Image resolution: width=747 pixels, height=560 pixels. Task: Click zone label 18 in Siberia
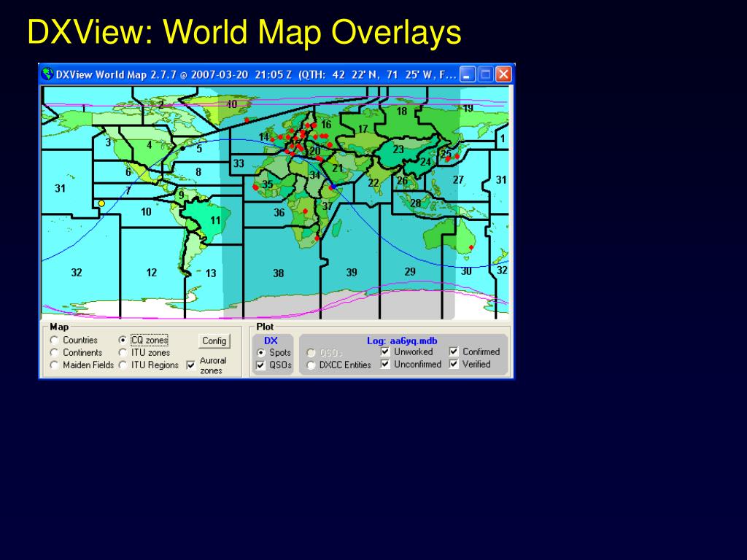[402, 111]
